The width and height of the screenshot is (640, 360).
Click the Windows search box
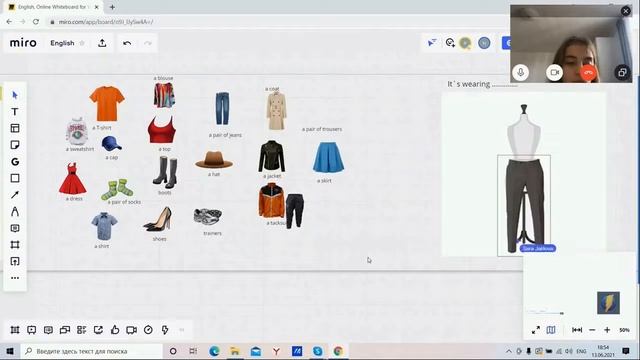click(x=91, y=351)
